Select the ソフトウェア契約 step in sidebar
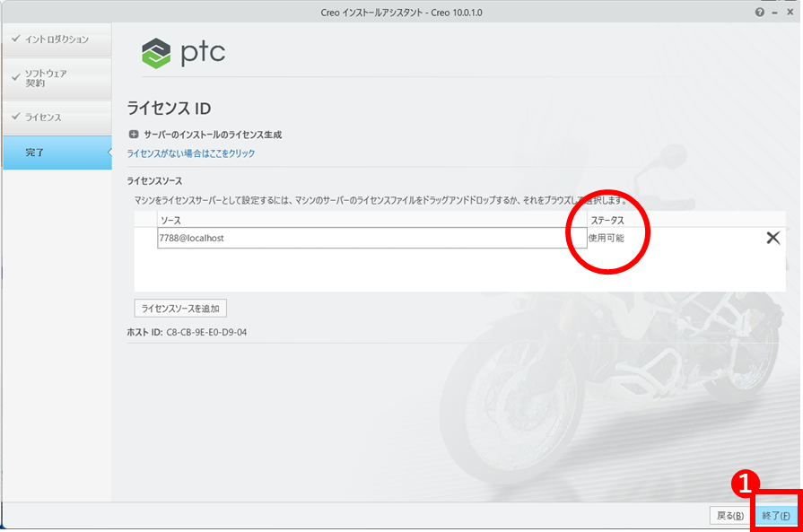The width and height of the screenshot is (803, 532). 56,78
